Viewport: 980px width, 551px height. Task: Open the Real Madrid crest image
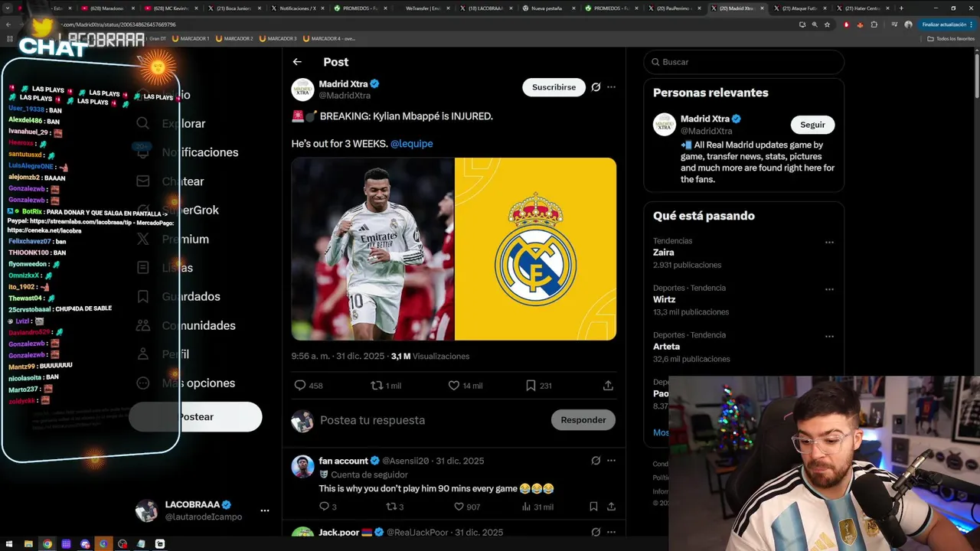click(536, 249)
